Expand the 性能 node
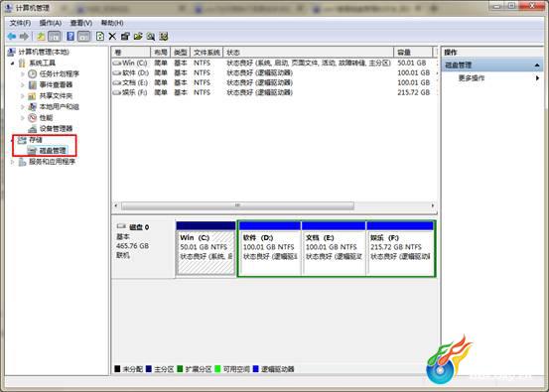The height and width of the screenshot is (392, 549). tap(23, 118)
